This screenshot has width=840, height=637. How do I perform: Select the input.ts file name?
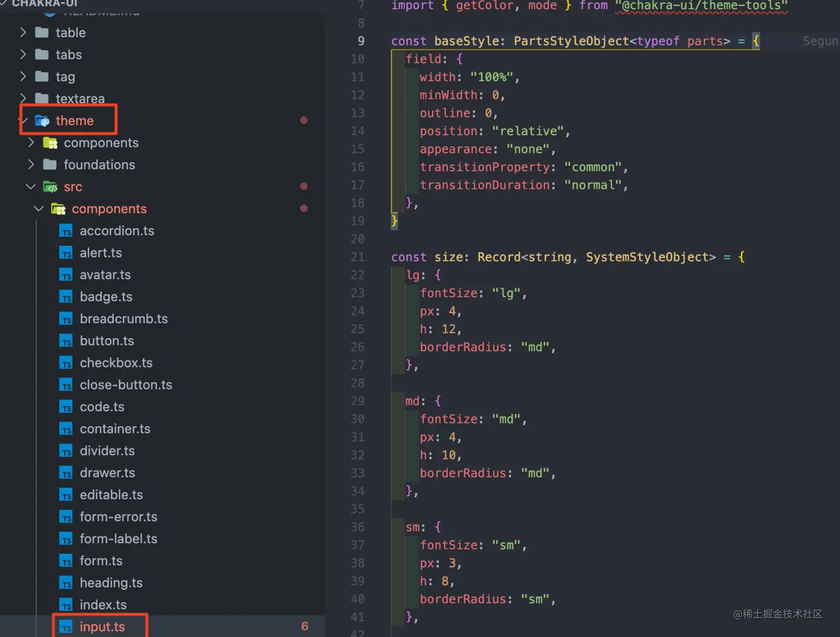point(102,627)
